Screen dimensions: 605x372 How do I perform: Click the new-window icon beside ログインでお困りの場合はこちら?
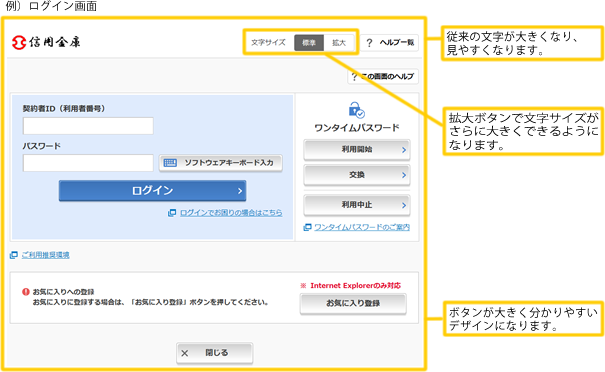pyautogui.click(x=172, y=213)
